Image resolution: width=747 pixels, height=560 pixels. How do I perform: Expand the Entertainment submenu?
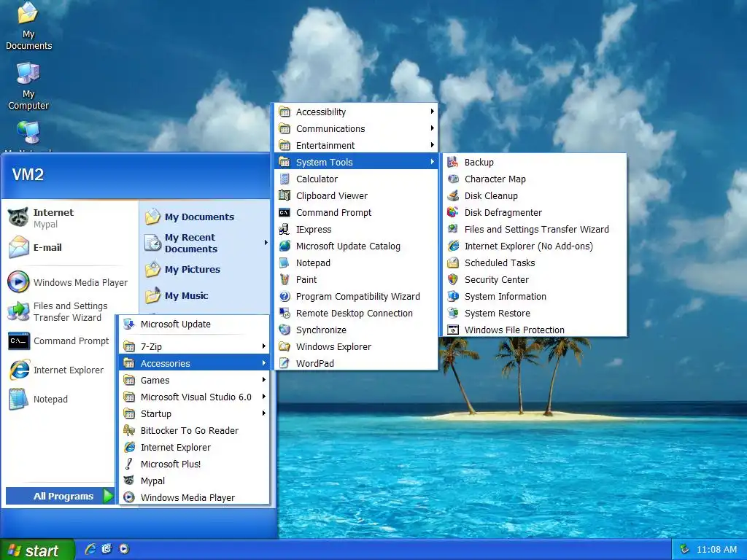(356, 145)
